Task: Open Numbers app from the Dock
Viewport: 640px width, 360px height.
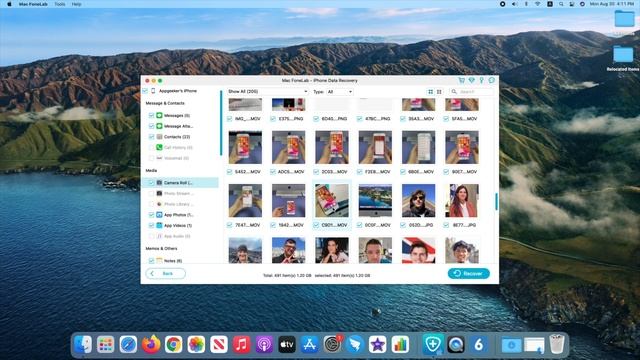Action: (400, 345)
